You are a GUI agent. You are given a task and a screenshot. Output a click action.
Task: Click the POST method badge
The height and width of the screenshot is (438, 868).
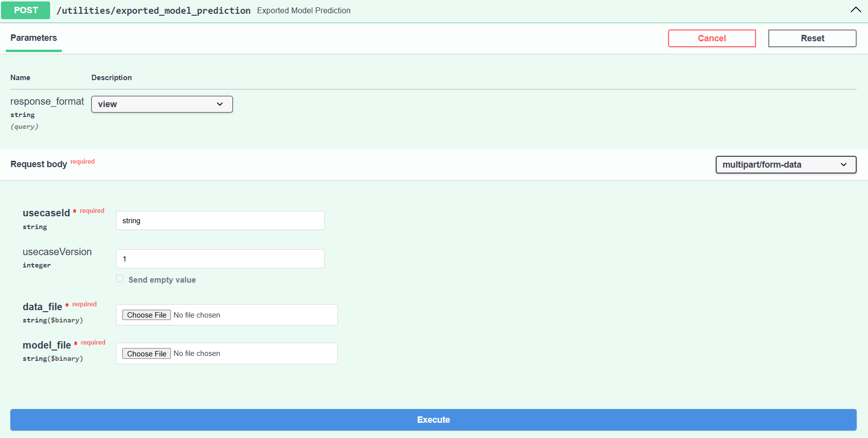pos(26,10)
